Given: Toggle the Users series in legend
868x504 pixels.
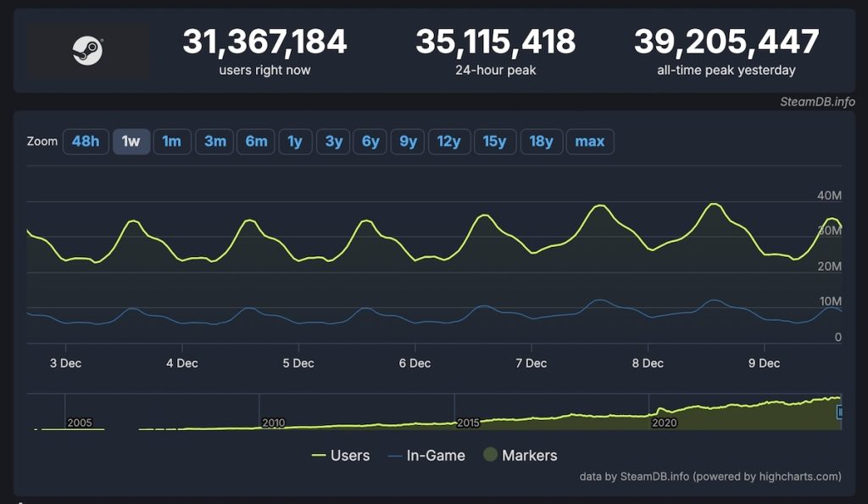Looking at the screenshot, I should [x=341, y=456].
